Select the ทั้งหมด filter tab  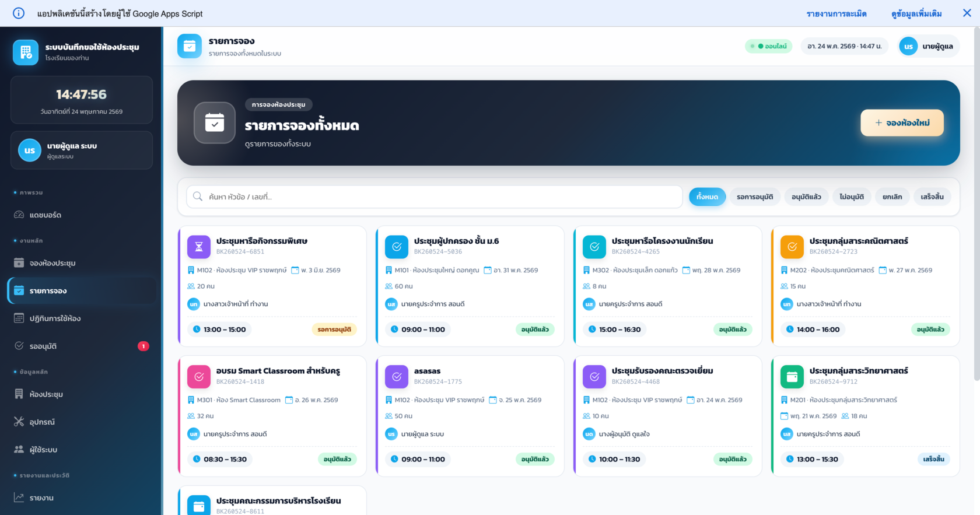(x=707, y=197)
